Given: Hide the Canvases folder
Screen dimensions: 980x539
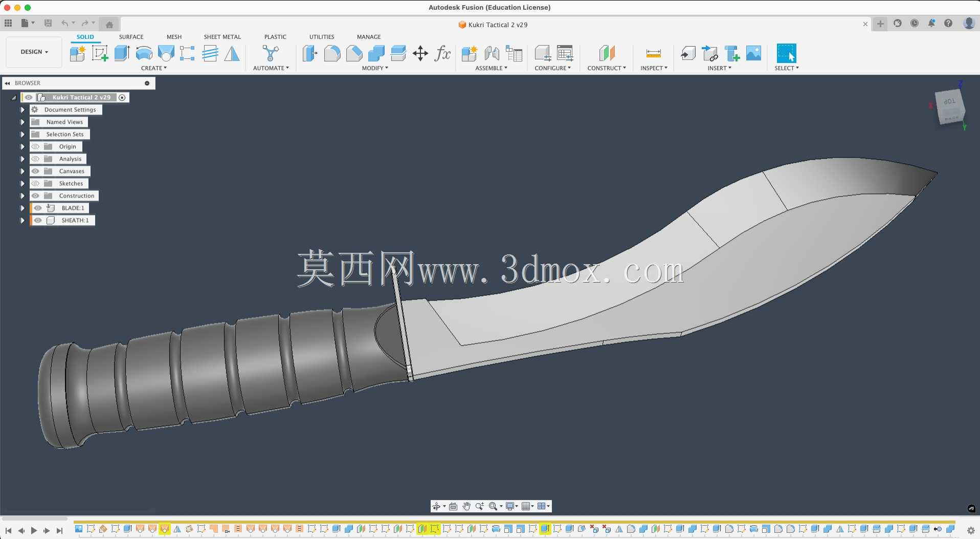Looking at the screenshot, I should point(35,171).
